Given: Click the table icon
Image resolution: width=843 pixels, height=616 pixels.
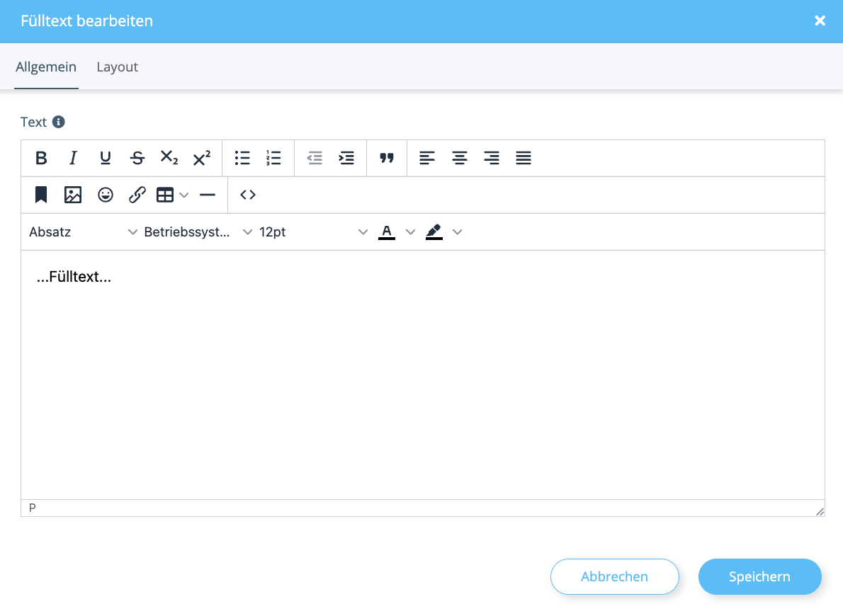Looking at the screenshot, I should pyautogui.click(x=165, y=195).
